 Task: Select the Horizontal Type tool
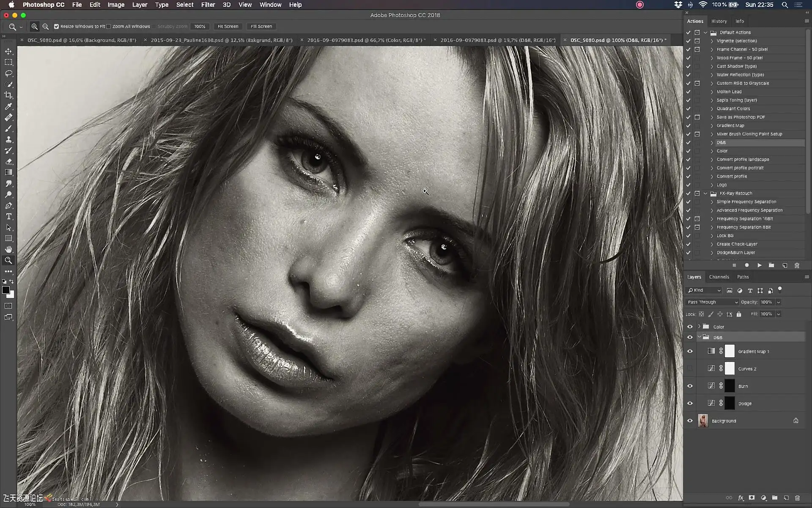[8, 216]
